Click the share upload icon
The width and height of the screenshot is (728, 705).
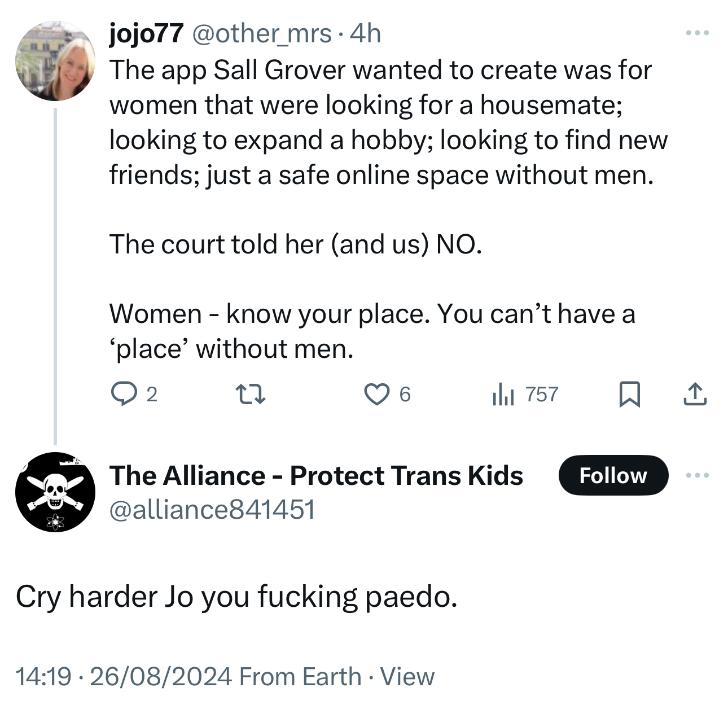(x=695, y=394)
